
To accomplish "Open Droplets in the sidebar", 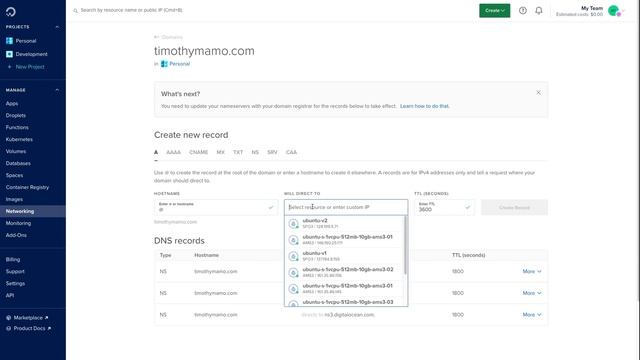I will point(16,116).
